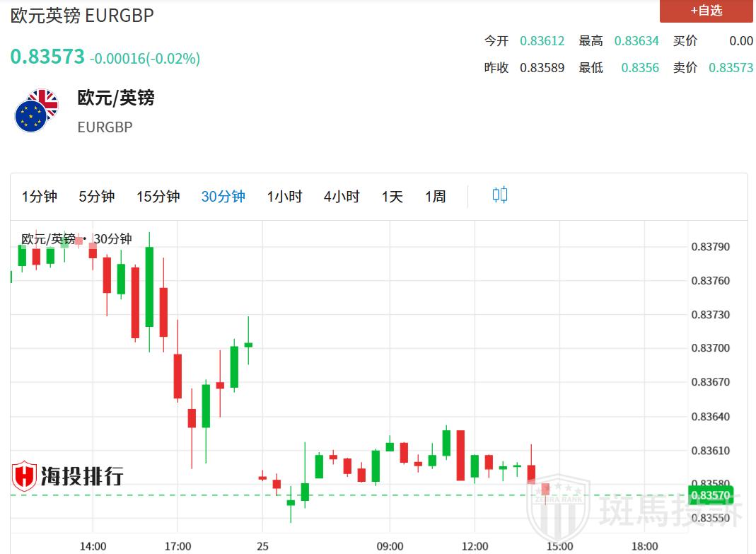756x554 pixels.
Task: Switch chart to 5分钟 interval
Action: point(96,197)
